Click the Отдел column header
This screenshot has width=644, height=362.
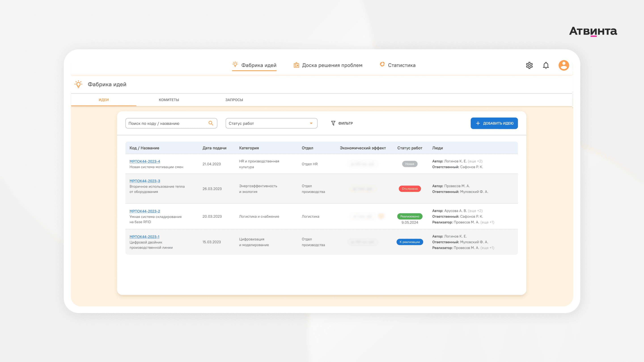(x=307, y=148)
